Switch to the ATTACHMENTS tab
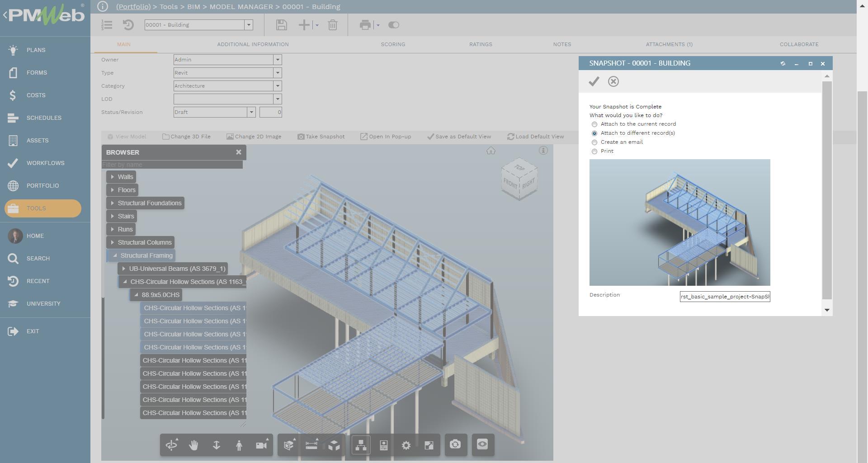Image resolution: width=868 pixels, height=463 pixels. (668, 44)
